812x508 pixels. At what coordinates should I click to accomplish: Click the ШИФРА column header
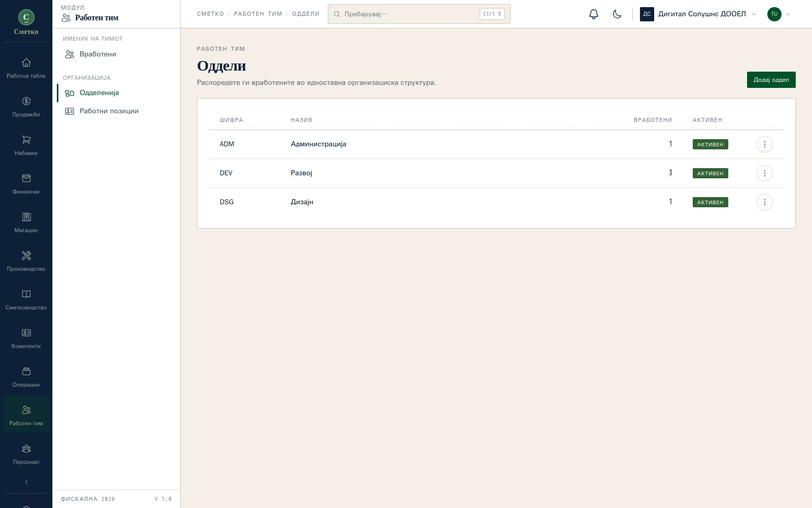231,120
